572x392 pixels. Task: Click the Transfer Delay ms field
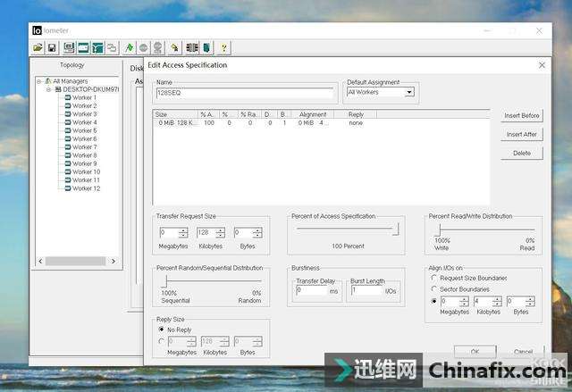pos(312,291)
